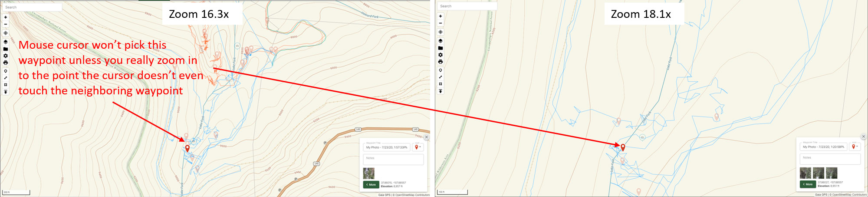Open the settings gear in the left map toolbar
This screenshot has height=197, width=868.
(x=6, y=56)
